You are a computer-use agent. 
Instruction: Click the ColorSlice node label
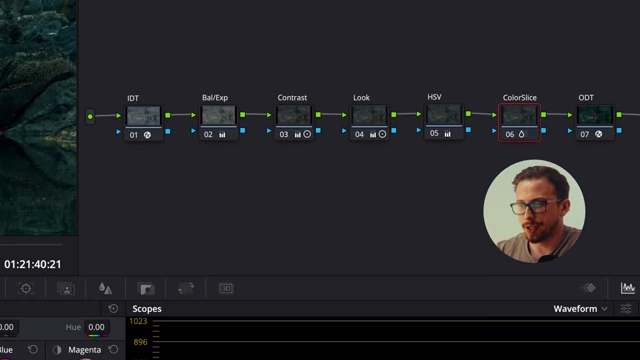520,98
